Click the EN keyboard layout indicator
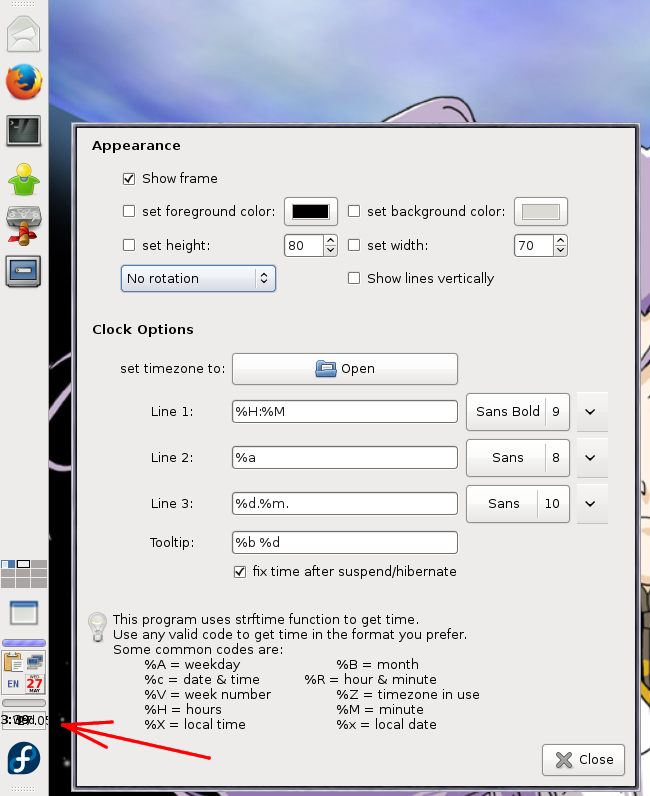Screen dimensions: 650x796 tap(13, 684)
